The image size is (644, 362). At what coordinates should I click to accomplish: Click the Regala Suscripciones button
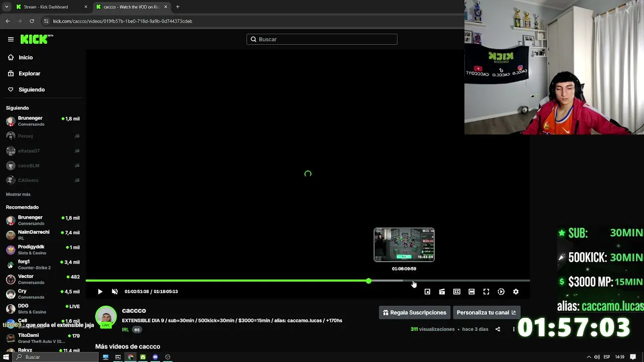414,313
